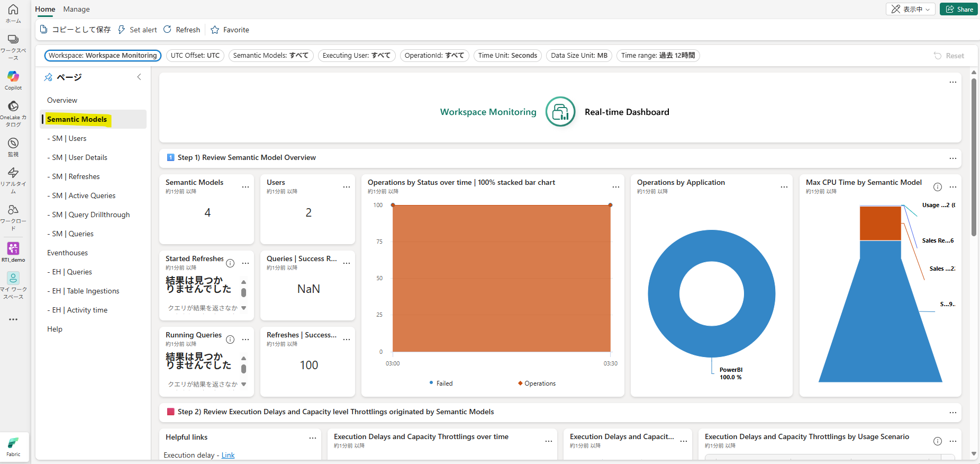Open the Time range filter dropdown
Image resolution: width=980 pixels, height=464 pixels.
(658, 56)
